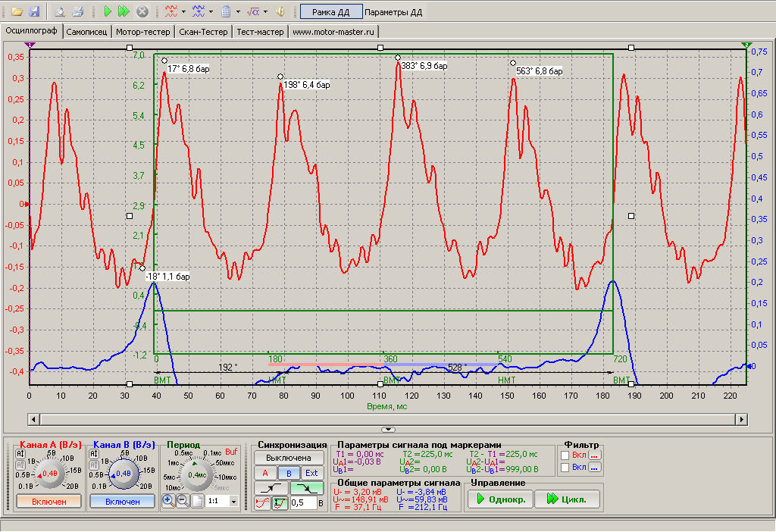
Task: Switch to the Мотор-тестер tab
Action: coord(143,32)
